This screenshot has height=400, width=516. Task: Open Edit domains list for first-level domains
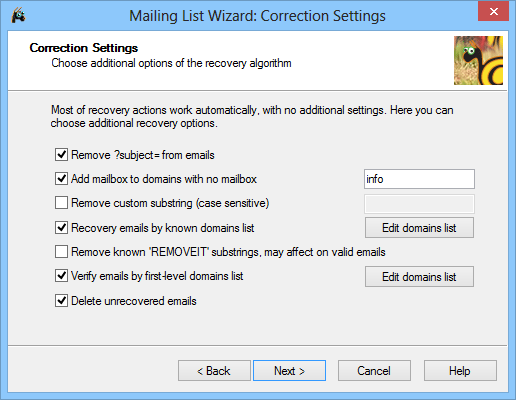click(x=419, y=276)
